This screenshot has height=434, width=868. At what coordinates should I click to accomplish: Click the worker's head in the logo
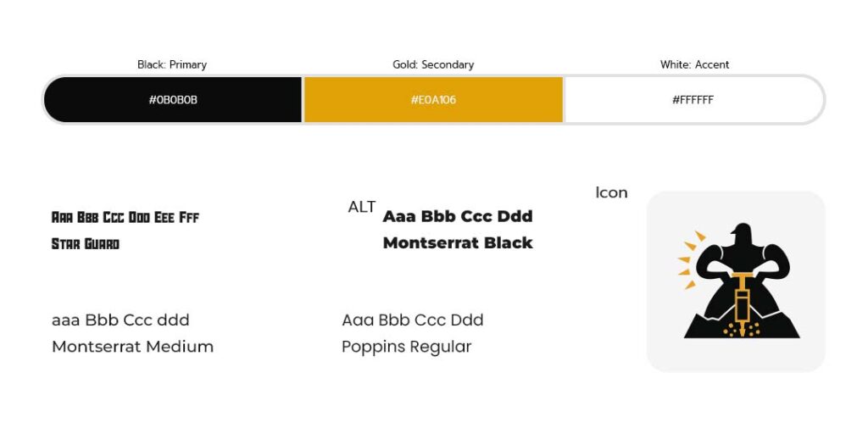pyautogui.click(x=740, y=234)
